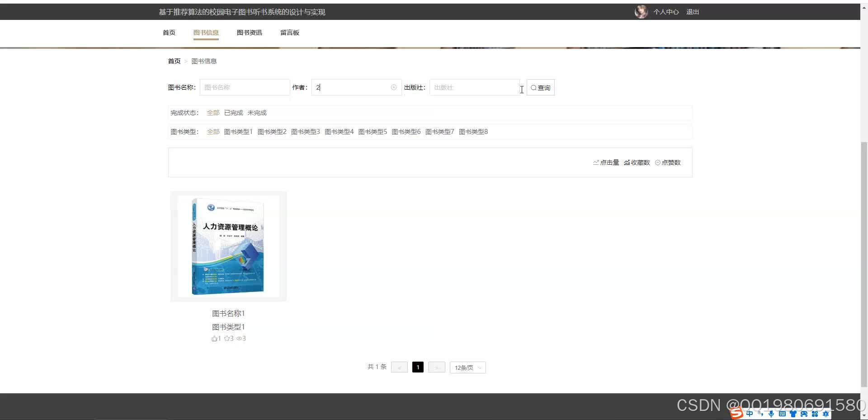The width and height of the screenshot is (868, 420).
Task: Click the eye views count on 图书名称1
Action: (241, 339)
